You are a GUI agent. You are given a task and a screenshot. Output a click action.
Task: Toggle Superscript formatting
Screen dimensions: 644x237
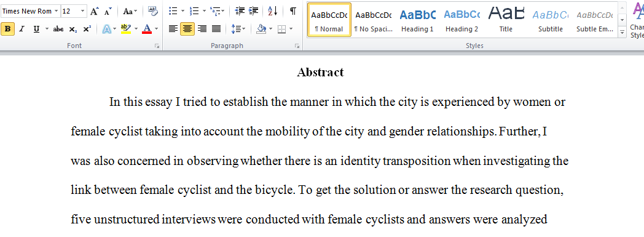pyautogui.click(x=87, y=29)
